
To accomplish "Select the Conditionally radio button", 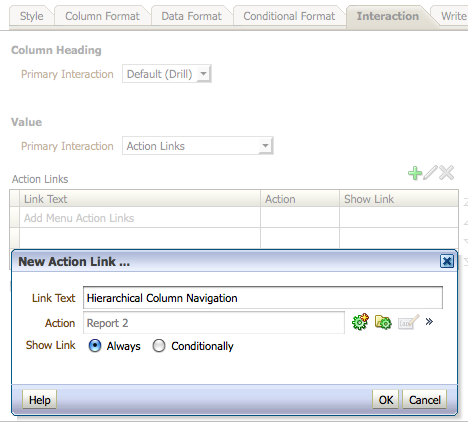I will (x=159, y=346).
